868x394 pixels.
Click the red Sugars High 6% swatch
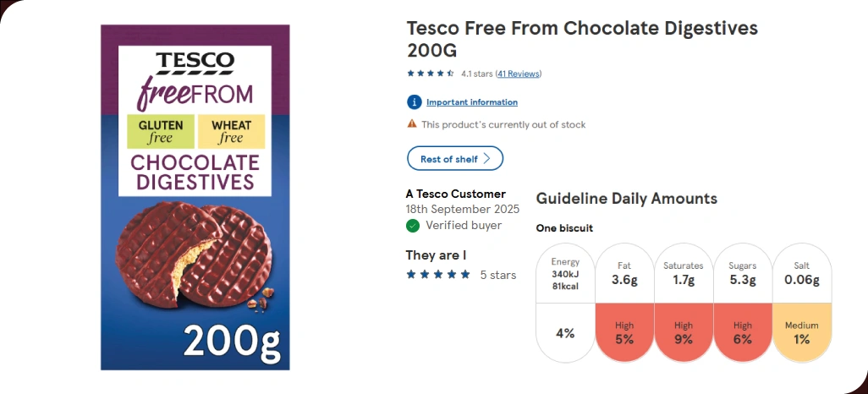point(742,332)
